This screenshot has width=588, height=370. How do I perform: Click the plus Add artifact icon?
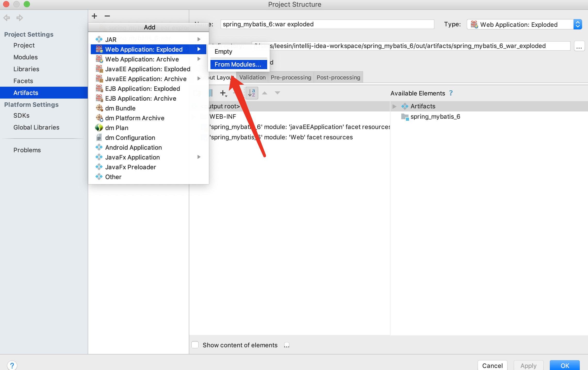click(x=94, y=16)
